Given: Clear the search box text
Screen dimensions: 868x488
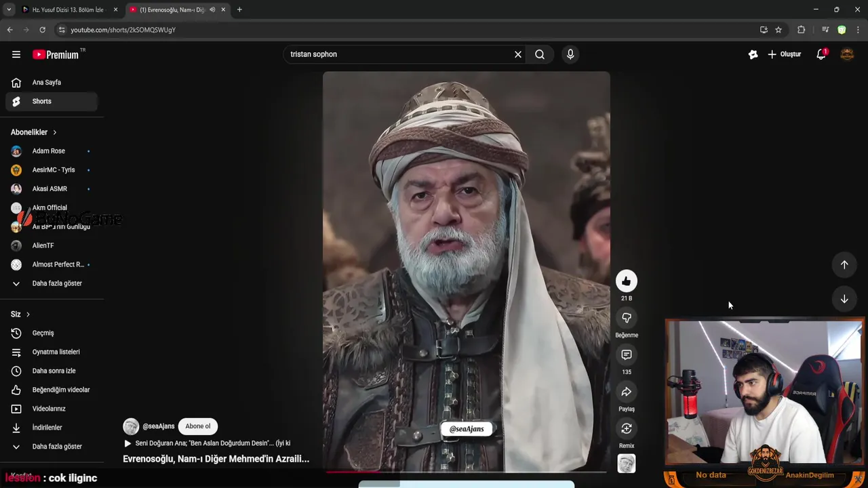Looking at the screenshot, I should coord(518,54).
